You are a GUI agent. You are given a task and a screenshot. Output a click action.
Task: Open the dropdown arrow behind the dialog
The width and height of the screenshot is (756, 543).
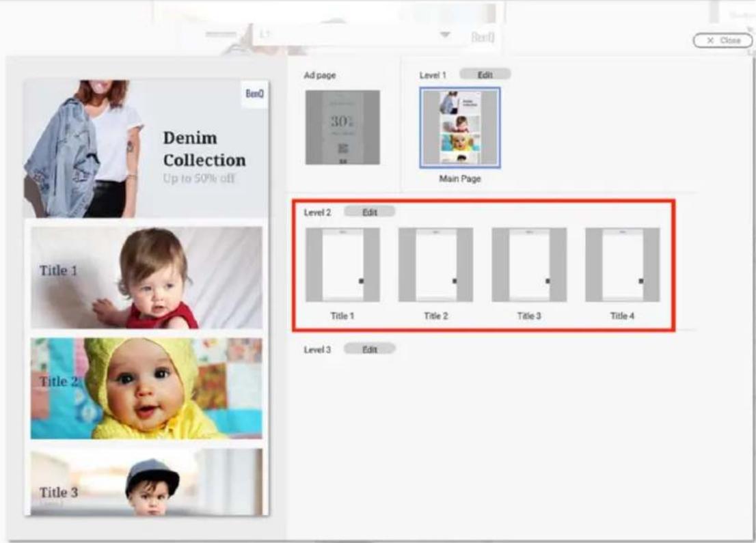coord(444,35)
